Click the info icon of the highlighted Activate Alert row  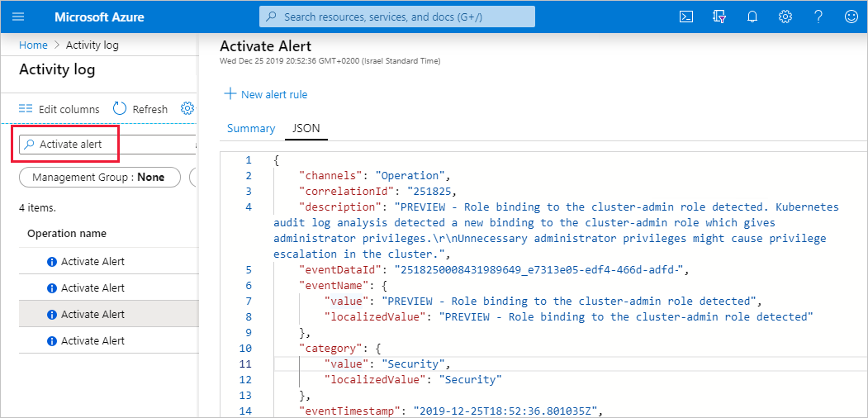coord(53,315)
